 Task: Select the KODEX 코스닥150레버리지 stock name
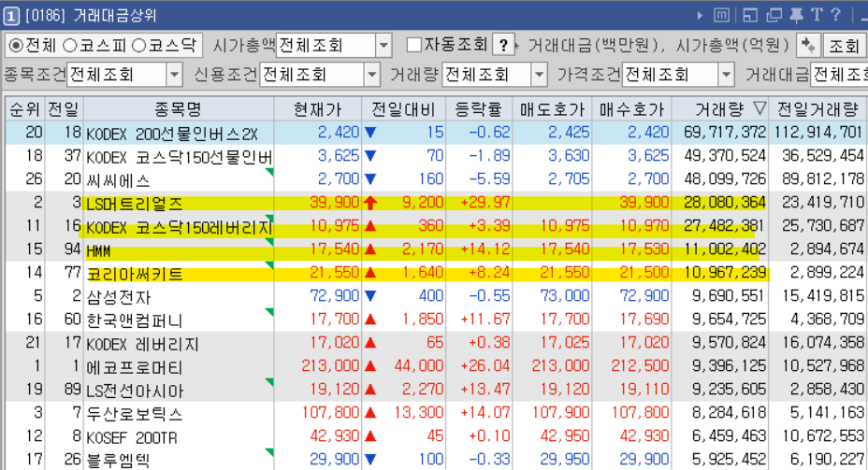pos(179,227)
